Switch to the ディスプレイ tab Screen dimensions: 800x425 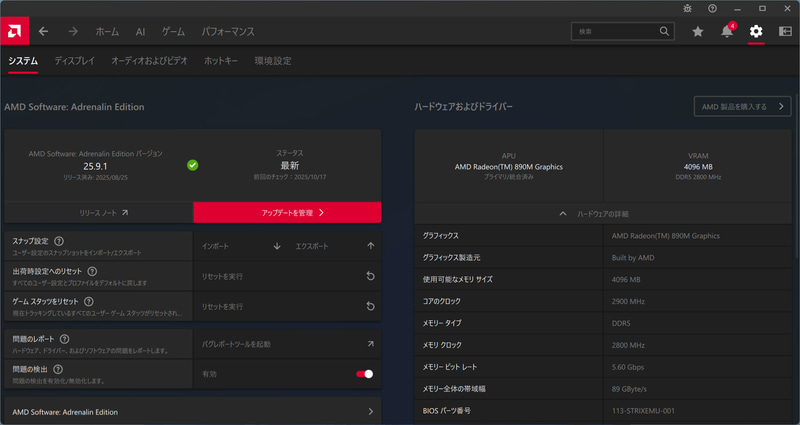[x=74, y=61]
